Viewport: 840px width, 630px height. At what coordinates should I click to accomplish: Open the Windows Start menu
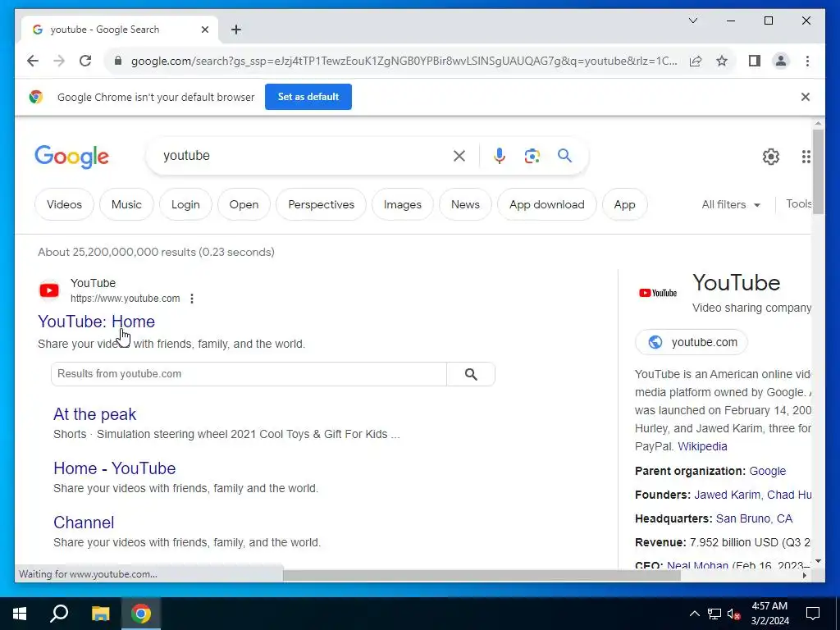pos(20,614)
